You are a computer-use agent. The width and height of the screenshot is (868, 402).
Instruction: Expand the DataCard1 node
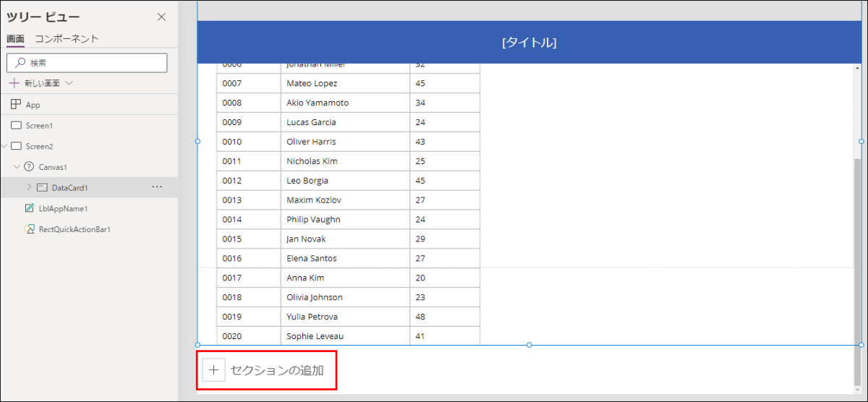click(x=29, y=187)
